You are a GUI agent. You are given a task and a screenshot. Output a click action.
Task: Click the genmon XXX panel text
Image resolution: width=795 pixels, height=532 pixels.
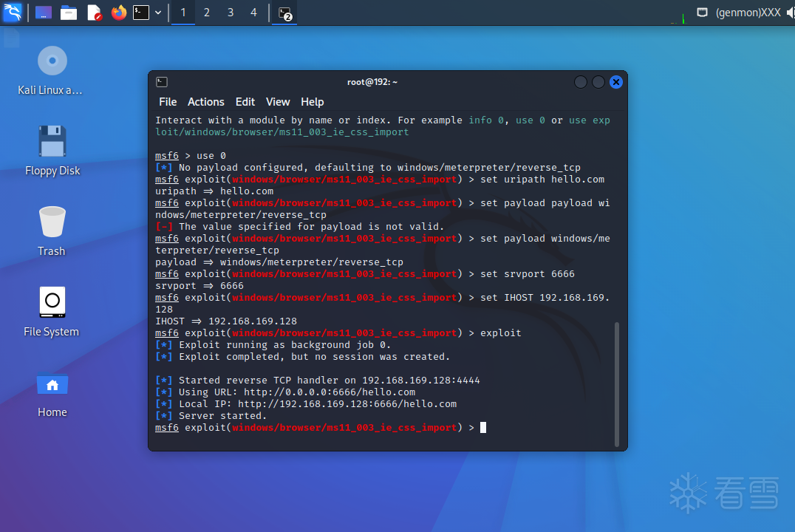click(x=748, y=12)
